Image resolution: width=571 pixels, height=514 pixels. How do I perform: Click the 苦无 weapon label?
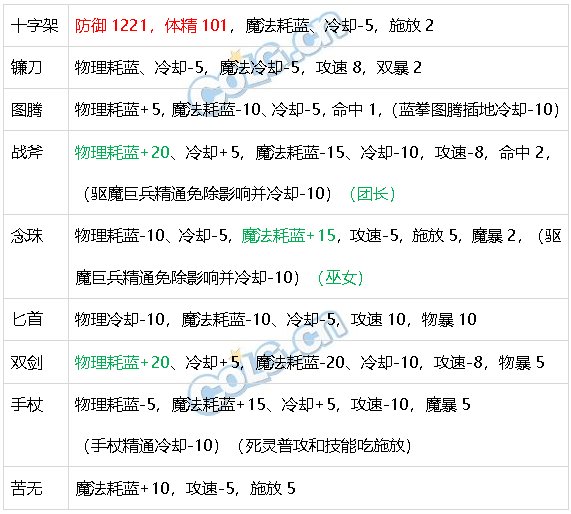pos(26,489)
